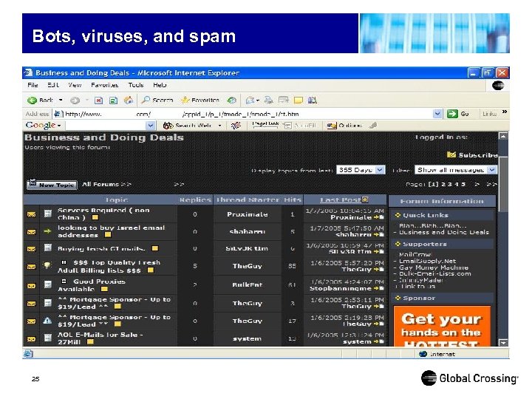
Task: Click the Research book toolbar icon
Action: click(312, 100)
